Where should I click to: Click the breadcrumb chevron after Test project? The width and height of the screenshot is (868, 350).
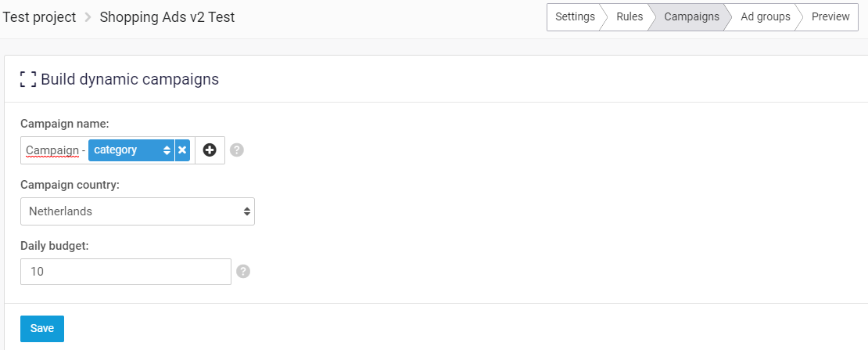(x=88, y=17)
